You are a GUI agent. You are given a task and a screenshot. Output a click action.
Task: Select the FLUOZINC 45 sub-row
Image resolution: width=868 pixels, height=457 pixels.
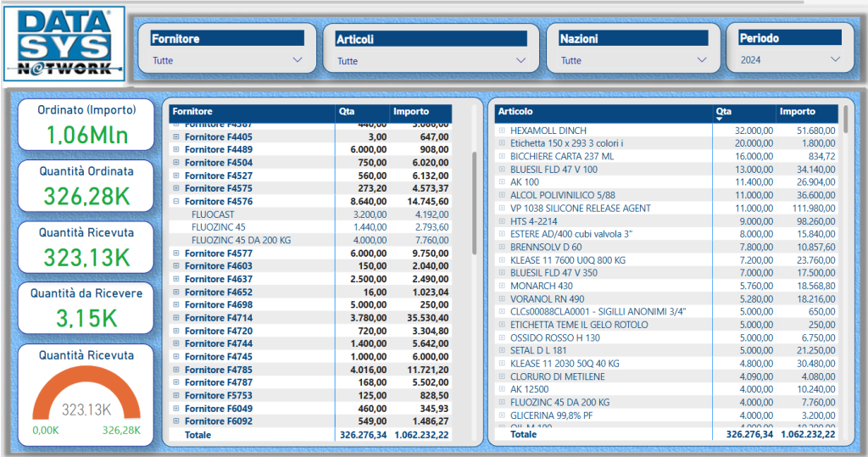[219, 227]
